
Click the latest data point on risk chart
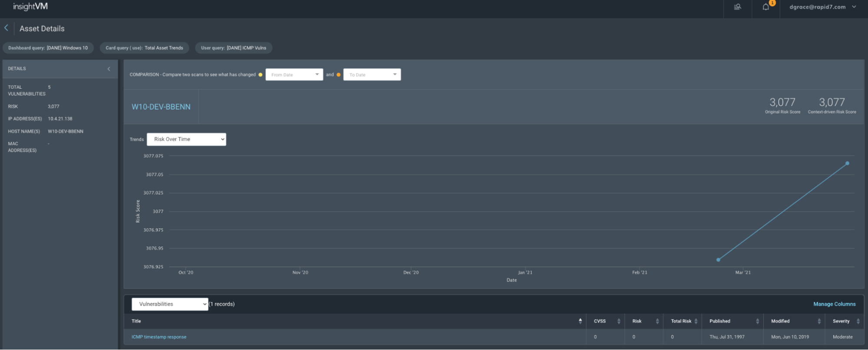point(847,163)
